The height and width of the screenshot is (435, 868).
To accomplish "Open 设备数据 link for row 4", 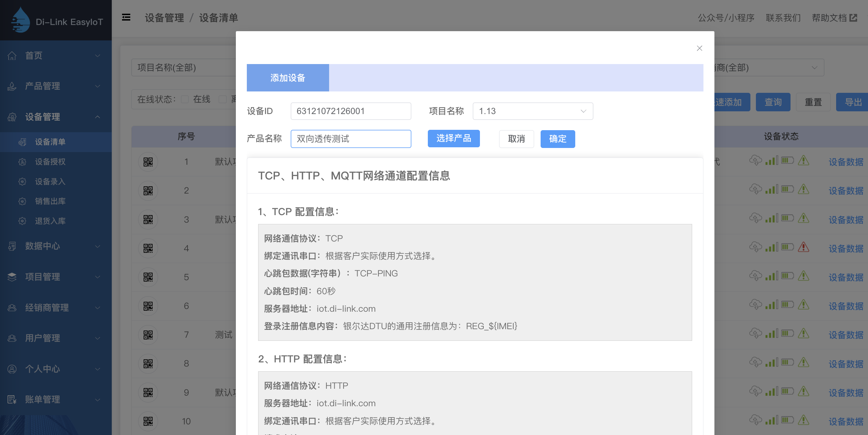I will (x=846, y=248).
